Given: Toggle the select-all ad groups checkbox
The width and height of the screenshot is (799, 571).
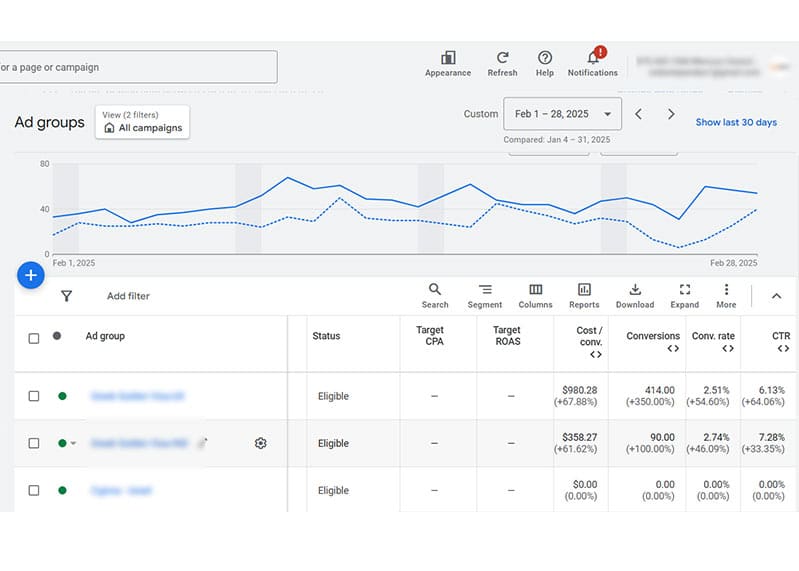Looking at the screenshot, I should 34,338.
